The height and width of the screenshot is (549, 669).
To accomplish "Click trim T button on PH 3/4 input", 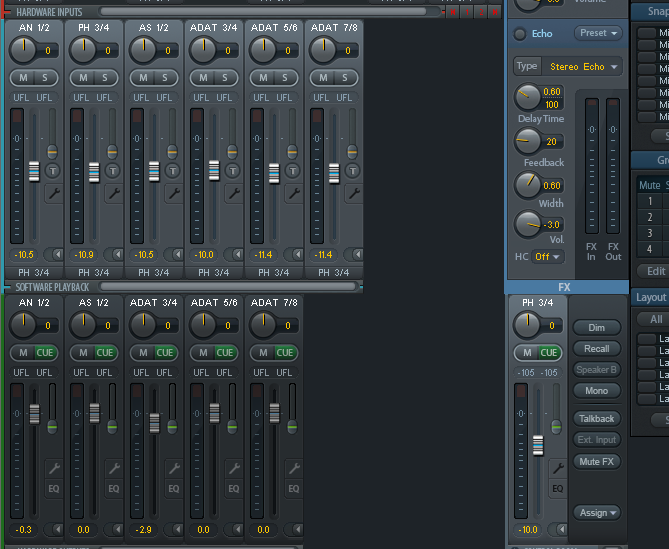I will (113, 171).
